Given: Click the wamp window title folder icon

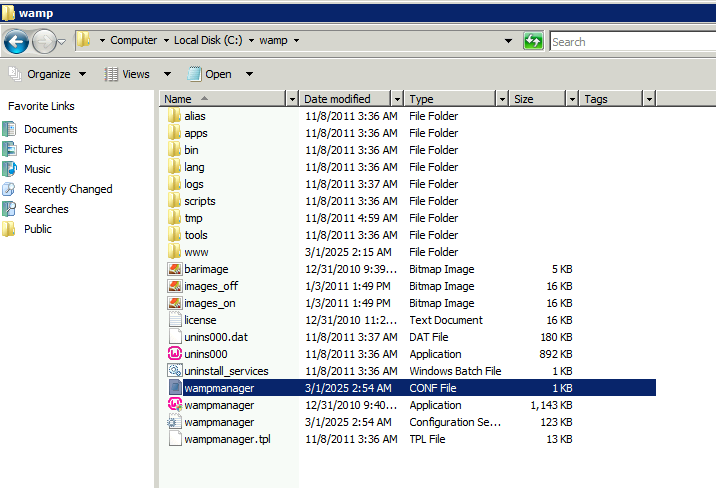Looking at the screenshot, I should pyautogui.click(x=8, y=12).
